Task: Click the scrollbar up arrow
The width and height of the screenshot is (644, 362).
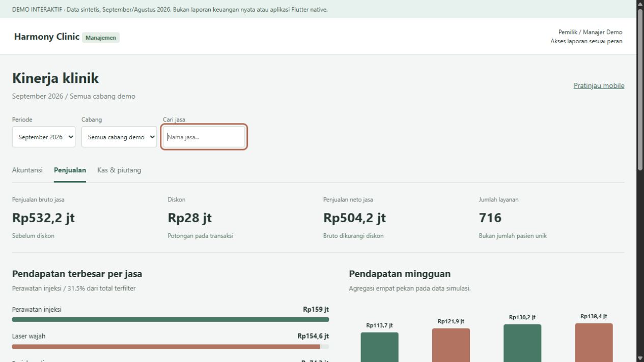Action: 640,4
